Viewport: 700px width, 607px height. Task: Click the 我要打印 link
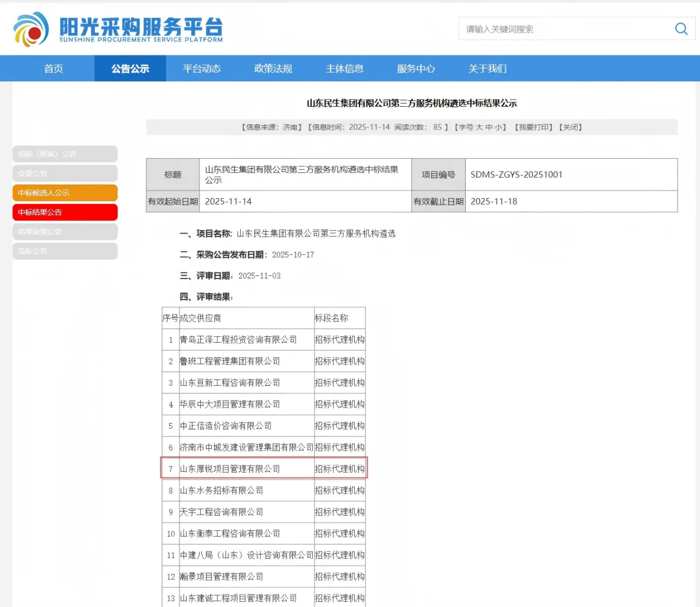coord(534,127)
